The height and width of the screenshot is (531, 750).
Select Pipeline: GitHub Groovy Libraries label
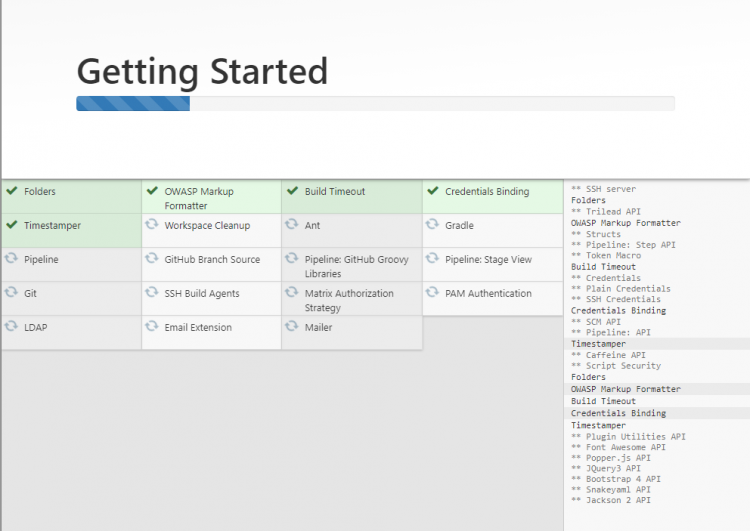356,266
